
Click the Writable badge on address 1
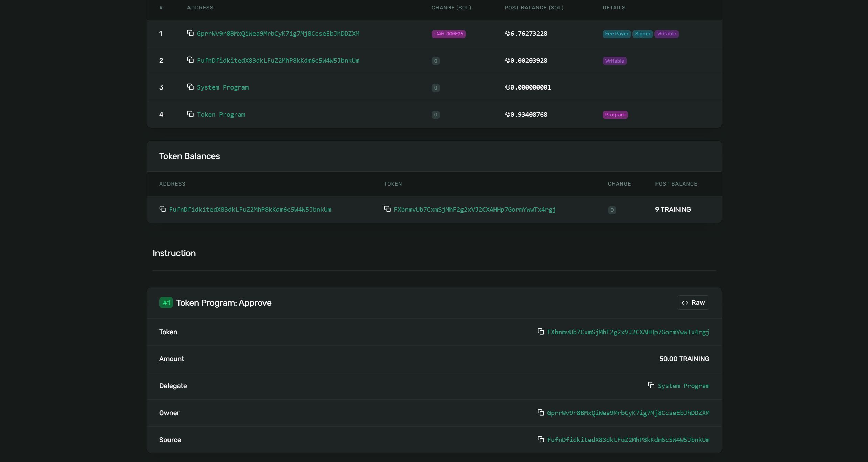coord(666,33)
